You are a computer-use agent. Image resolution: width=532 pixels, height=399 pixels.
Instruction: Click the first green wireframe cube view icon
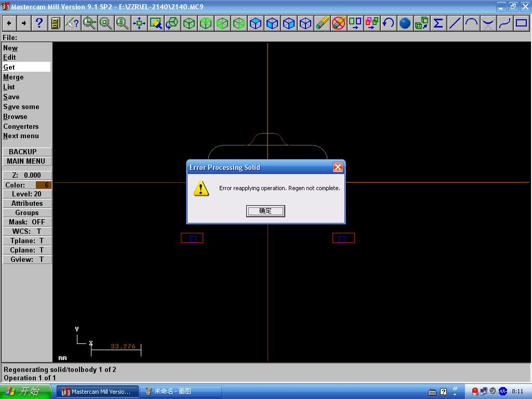[189, 23]
